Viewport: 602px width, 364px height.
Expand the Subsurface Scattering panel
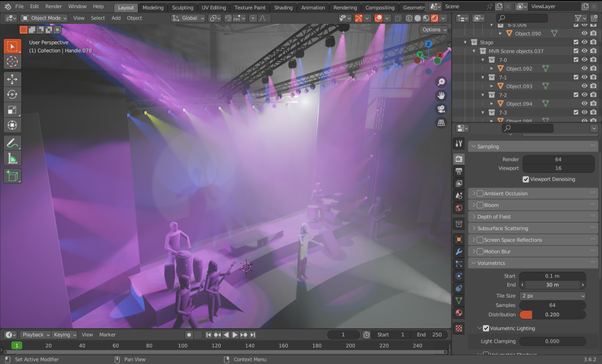(474, 228)
